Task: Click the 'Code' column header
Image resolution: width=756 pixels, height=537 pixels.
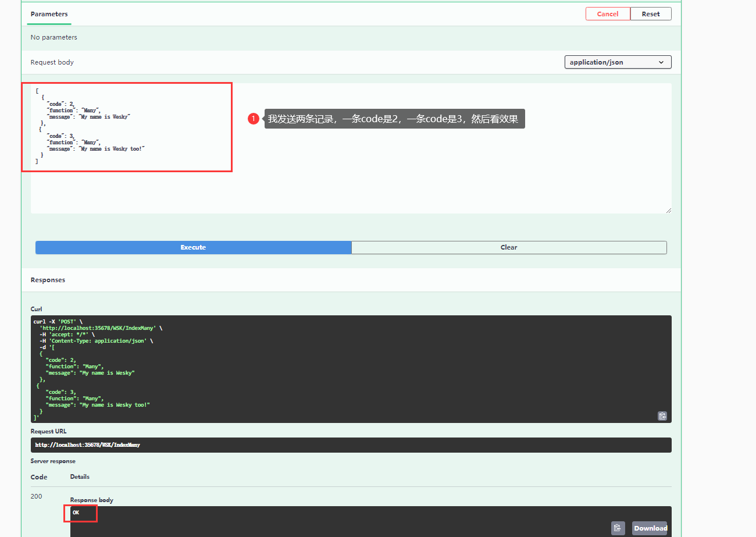Action: click(x=39, y=476)
